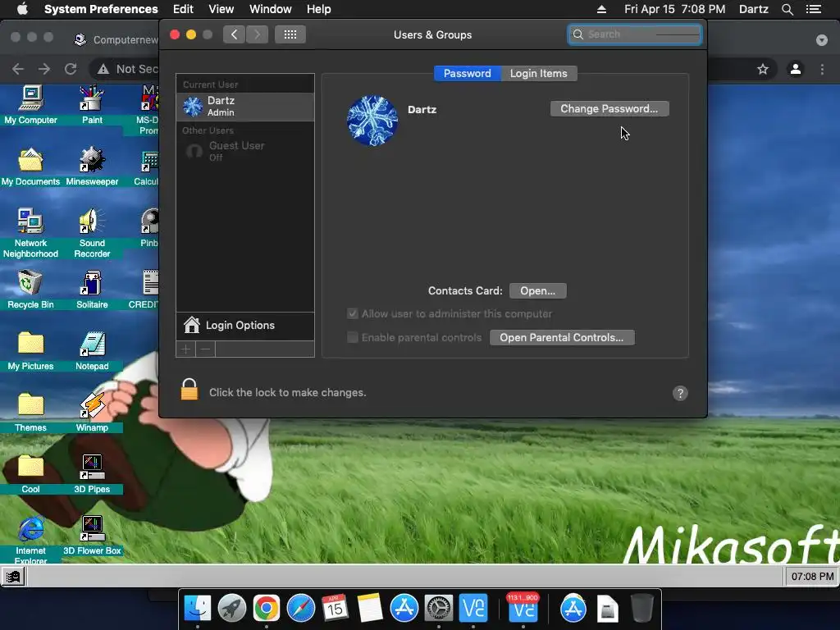840x630 pixels.
Task: Open the help question mark button
Action: [680, 393]
